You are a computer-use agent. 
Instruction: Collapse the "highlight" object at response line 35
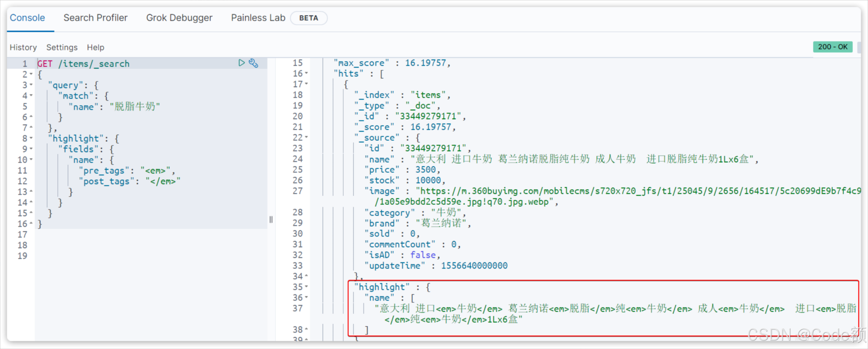tap(306, 287)
